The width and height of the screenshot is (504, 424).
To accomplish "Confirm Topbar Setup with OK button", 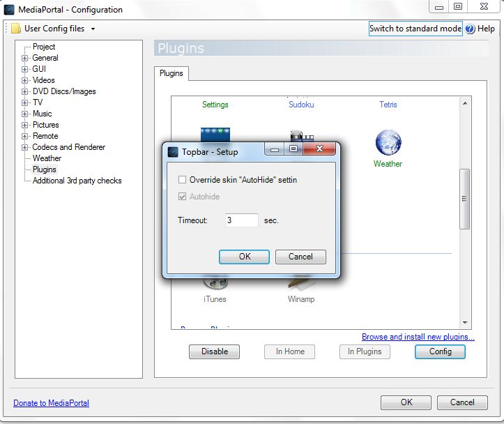I will pyautogui.click(x=244, y=257).
